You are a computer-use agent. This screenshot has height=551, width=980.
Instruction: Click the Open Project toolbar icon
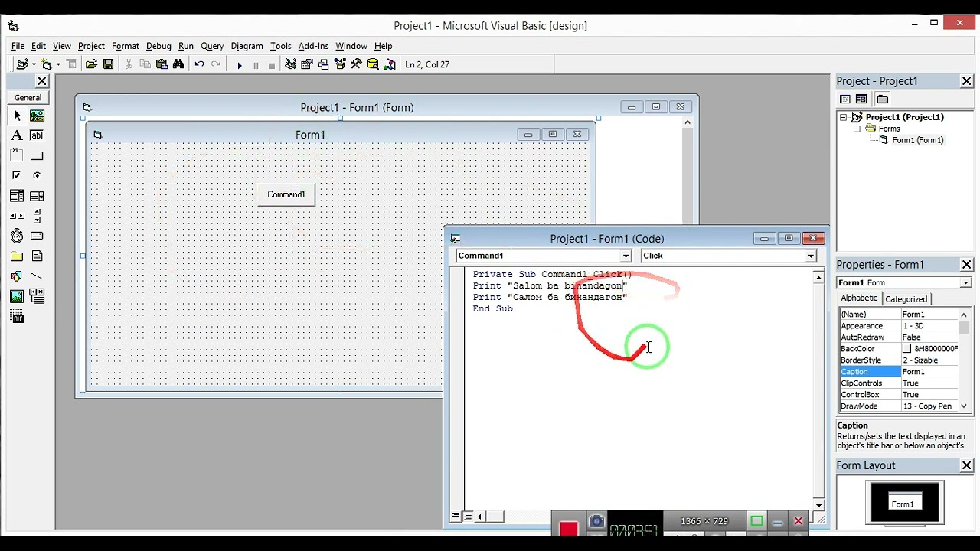click(x=91, y=64)
